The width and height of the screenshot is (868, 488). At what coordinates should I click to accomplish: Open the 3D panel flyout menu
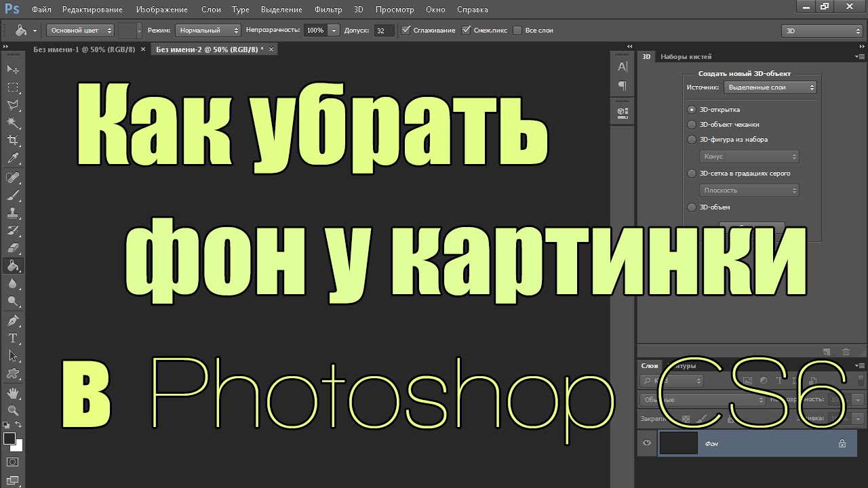861,57
